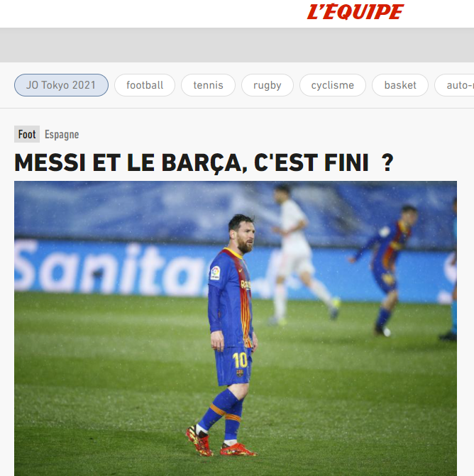Click the L'Équipe logo
The height and width of the screenshot is (476, 474).
point(355,12)
